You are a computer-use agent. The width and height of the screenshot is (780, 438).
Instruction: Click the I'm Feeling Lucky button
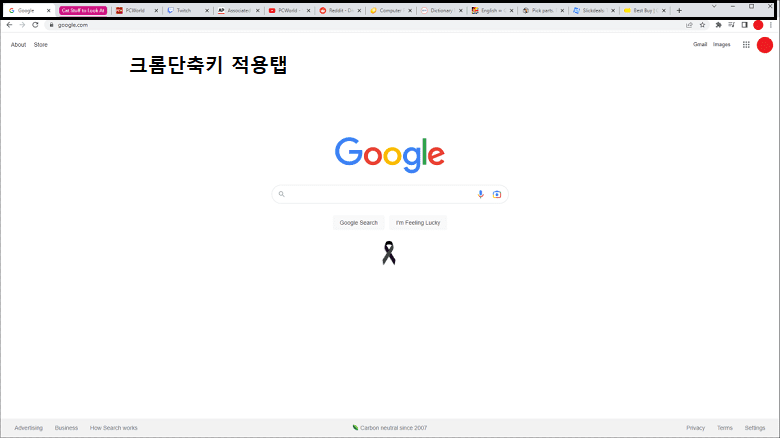pos(418,222)
